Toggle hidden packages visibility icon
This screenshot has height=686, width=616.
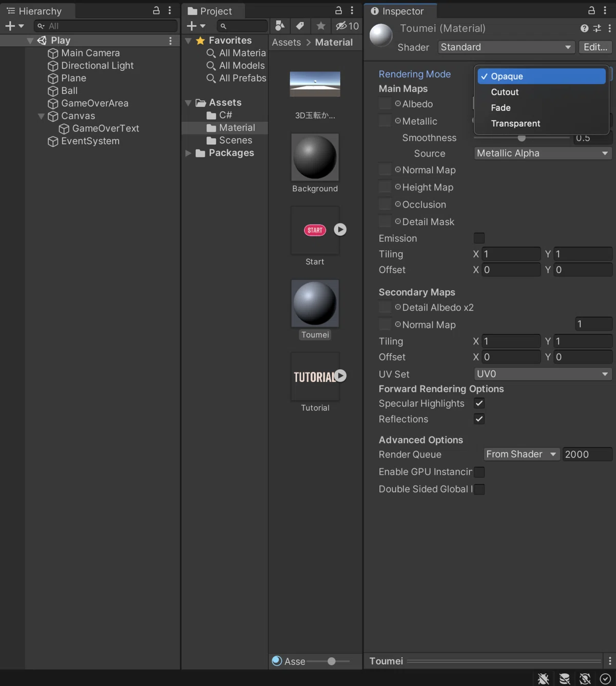[x=347, y=26]
